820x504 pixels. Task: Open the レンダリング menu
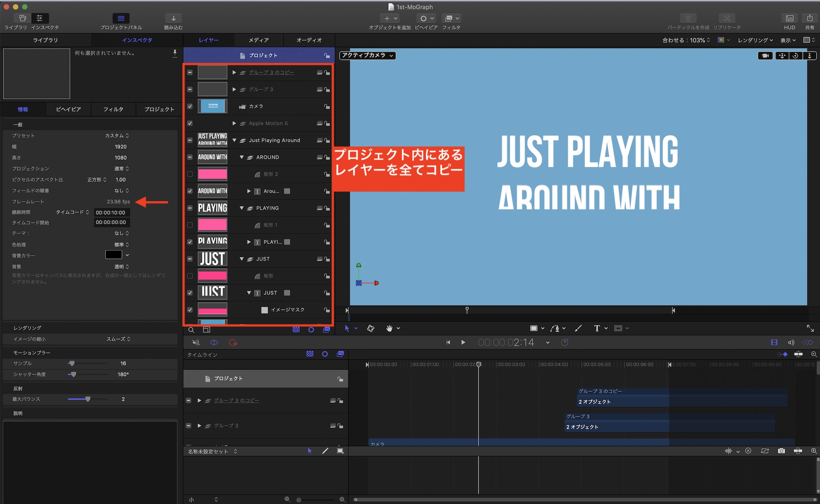click(x=755, y=40)
